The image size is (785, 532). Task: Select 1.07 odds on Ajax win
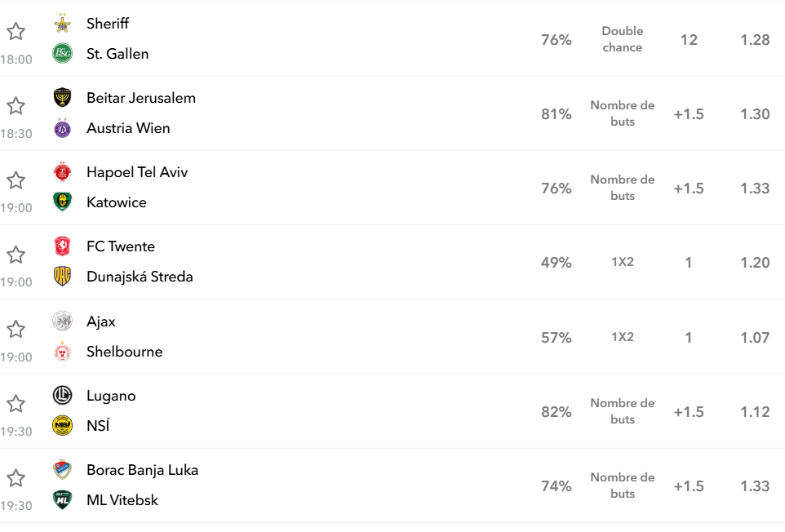pyautogui.click(x=755, y=337)
